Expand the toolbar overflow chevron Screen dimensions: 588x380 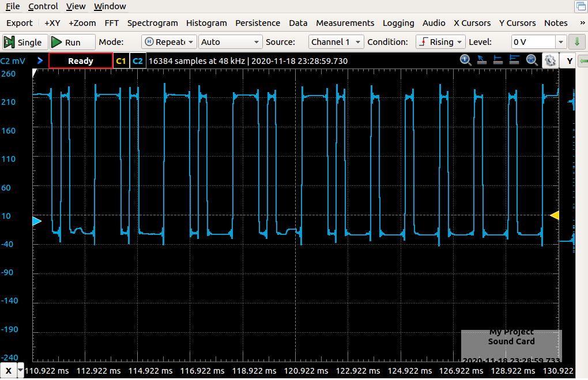[582, 23]
